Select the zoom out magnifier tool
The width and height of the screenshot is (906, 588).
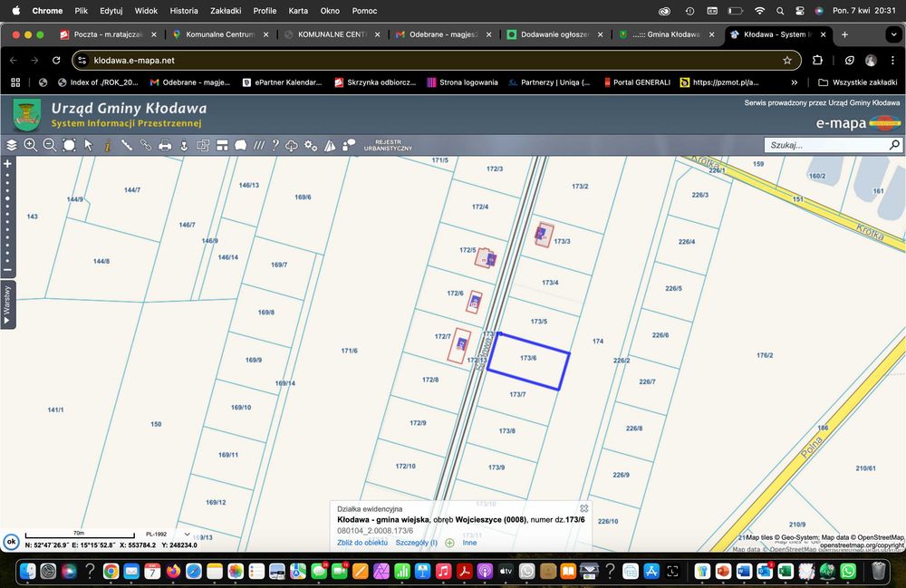pyautogui.click(x=50, y=146)
